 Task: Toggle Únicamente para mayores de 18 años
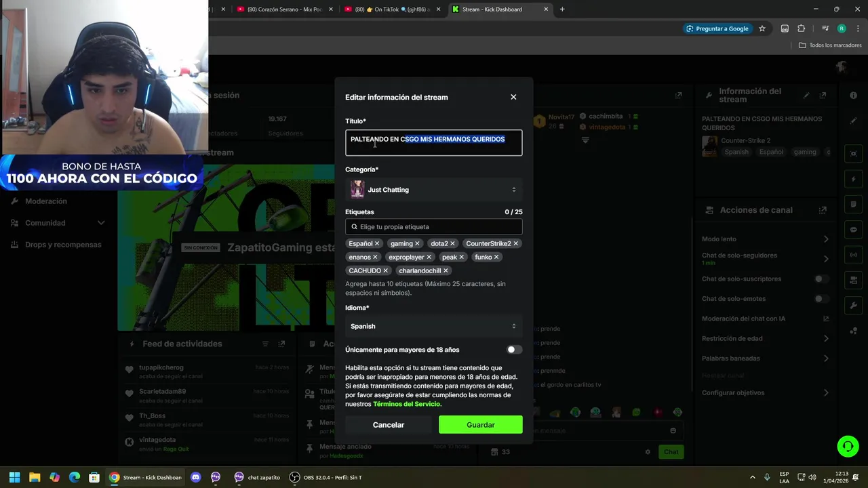(x=515, y=350)
